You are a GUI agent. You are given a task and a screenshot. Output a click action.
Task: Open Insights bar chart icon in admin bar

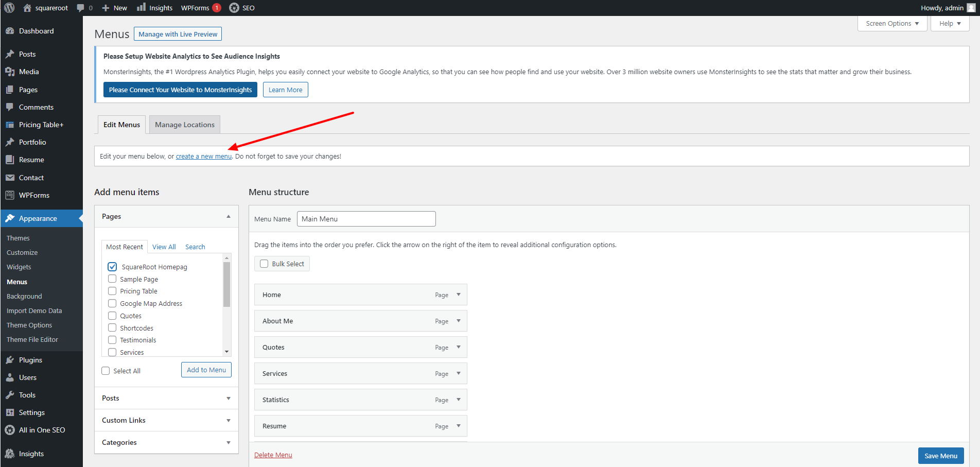[x=141, y=7]
